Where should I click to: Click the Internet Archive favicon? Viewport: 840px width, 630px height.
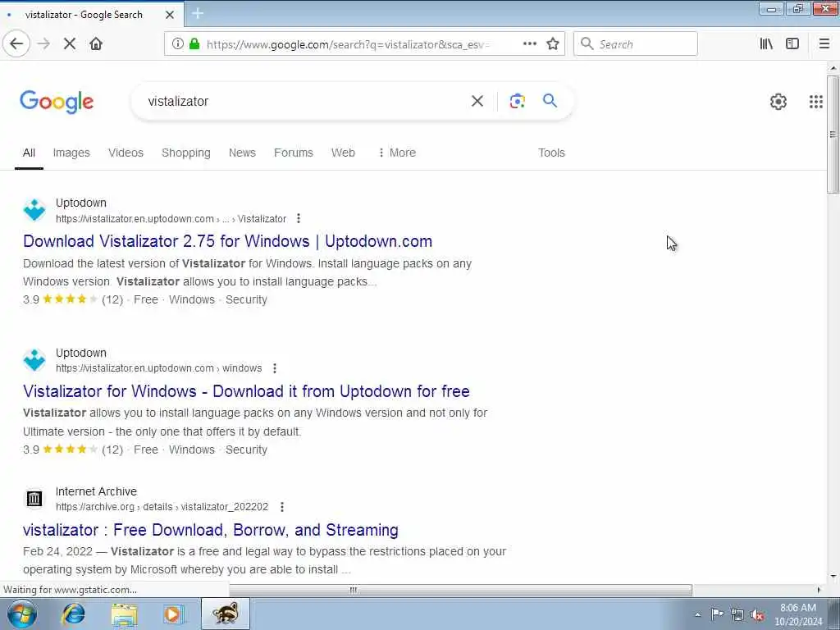(x=34, y=499)
